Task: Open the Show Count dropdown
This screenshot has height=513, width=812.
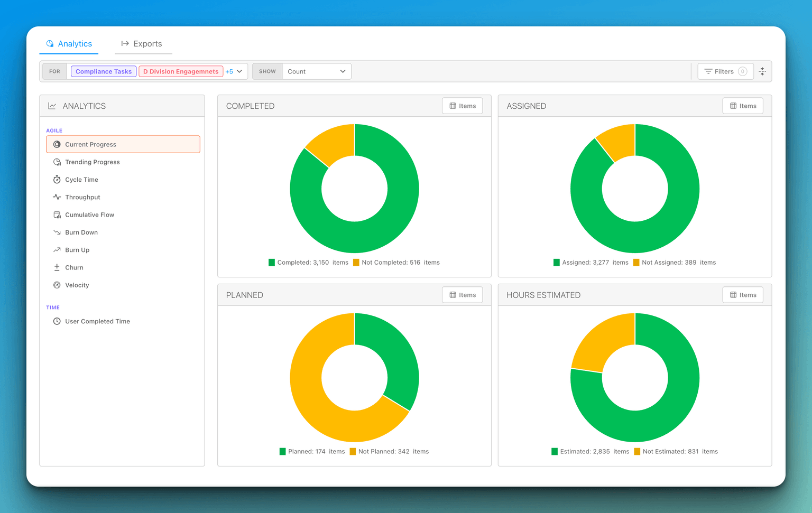Action: click(316, 71)
